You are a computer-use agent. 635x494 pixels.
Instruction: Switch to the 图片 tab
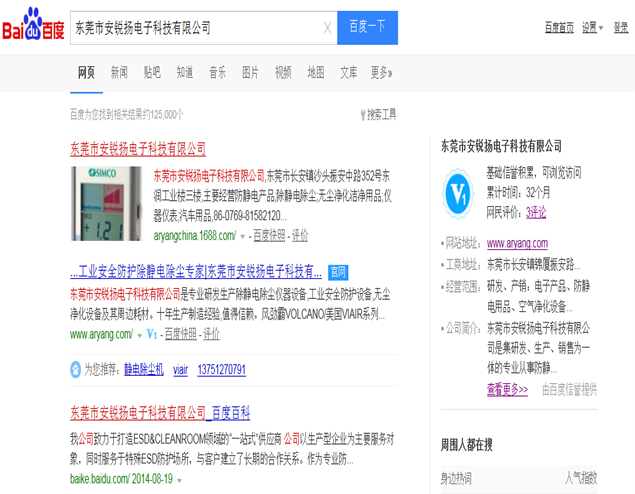tap(250, 73)
